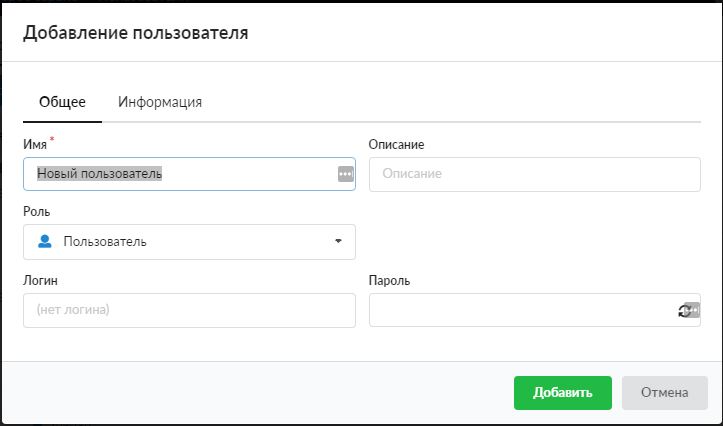Click the Имя field label

tap(35, 145)
